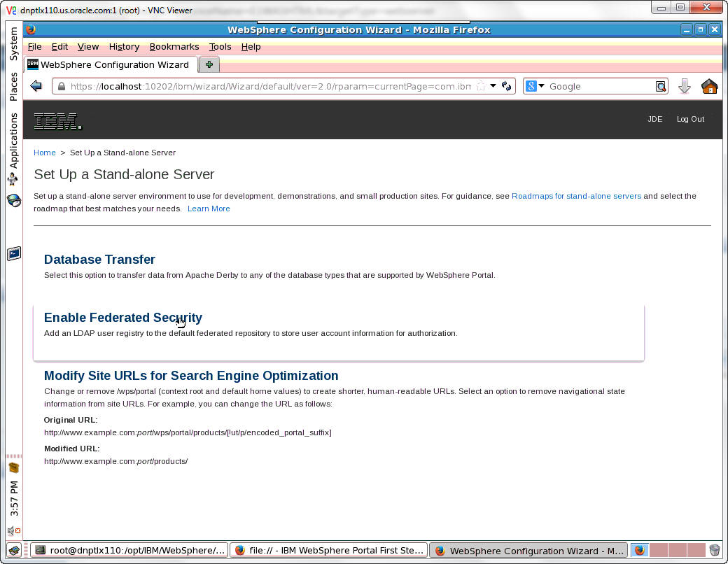Open the URL history dropdown arrow
Screen dimensions: 728x564
493,86
